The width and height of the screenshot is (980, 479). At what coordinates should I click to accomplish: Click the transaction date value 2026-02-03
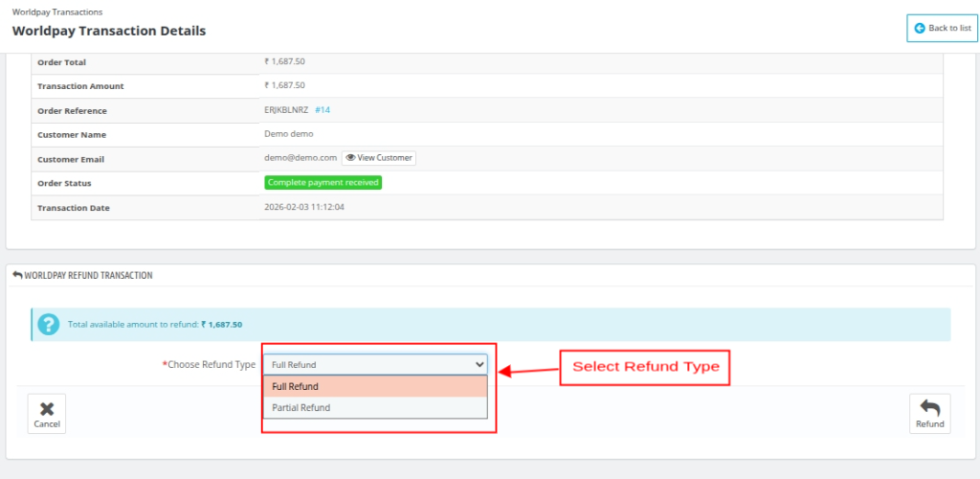click(304, 207)
